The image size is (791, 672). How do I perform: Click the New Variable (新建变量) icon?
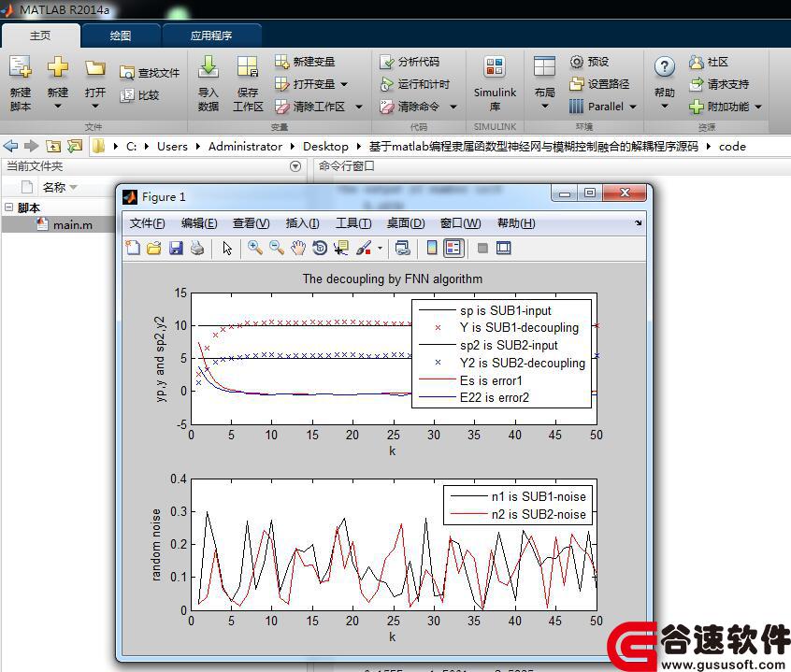pos(281,62)
